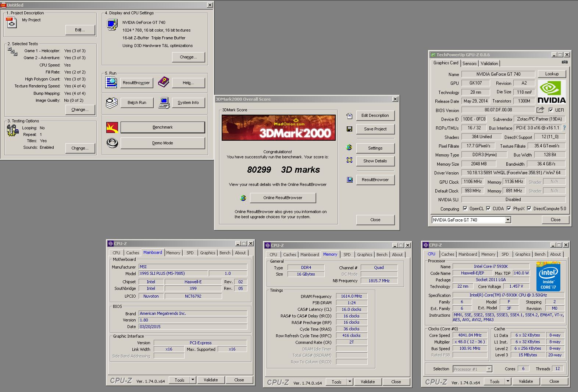Click the red Benchmark icon

click(x=112, y=127)
